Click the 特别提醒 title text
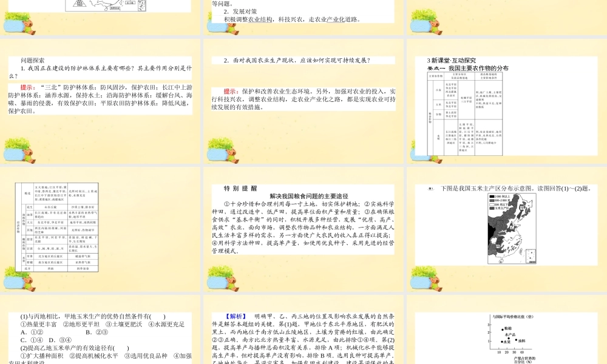This screenshot has width=607, height=364. [240, 189]
